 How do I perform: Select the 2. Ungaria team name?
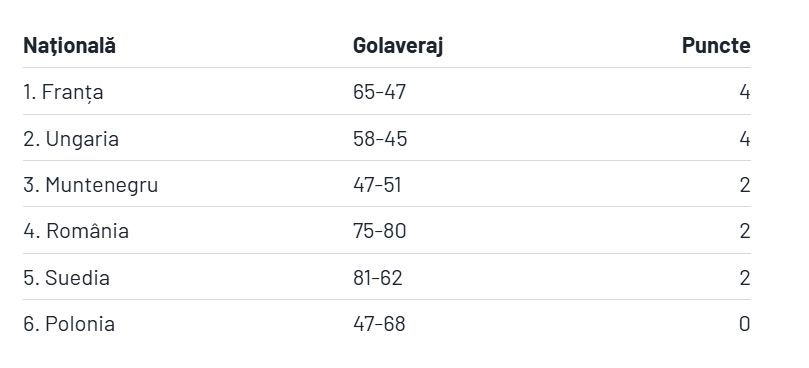tap(71, 139)
